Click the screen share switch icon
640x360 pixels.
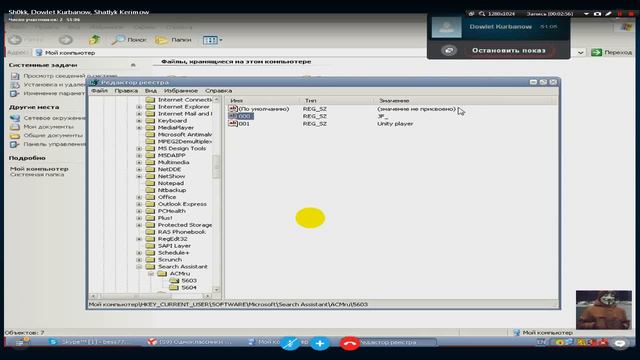click(449, 51)
